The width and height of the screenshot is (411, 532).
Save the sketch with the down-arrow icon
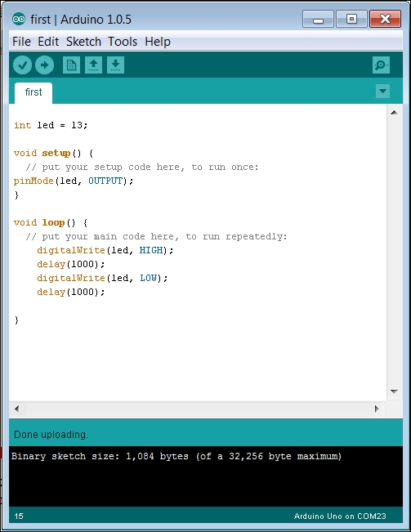click(x=116, y=65)
